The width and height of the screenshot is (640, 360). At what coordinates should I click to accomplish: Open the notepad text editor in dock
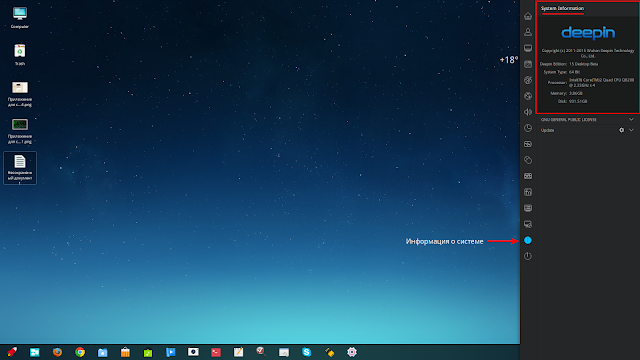238,352
